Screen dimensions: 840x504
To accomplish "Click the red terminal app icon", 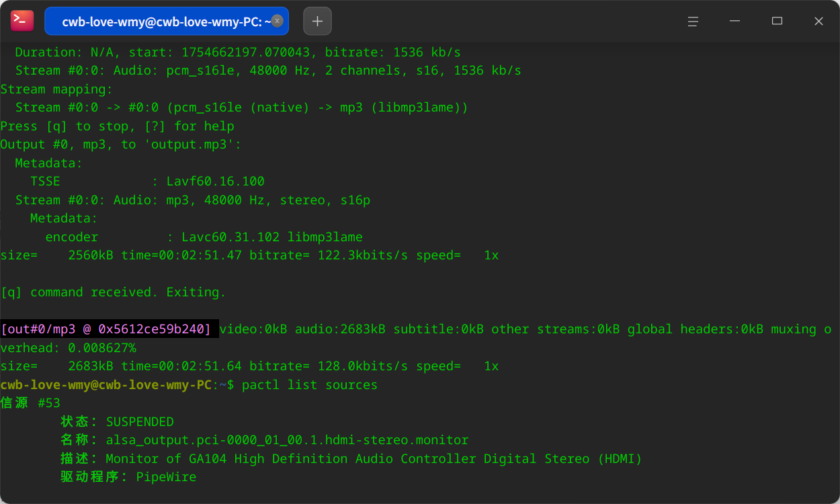I will pyautogui.click(x=22, y=21).
